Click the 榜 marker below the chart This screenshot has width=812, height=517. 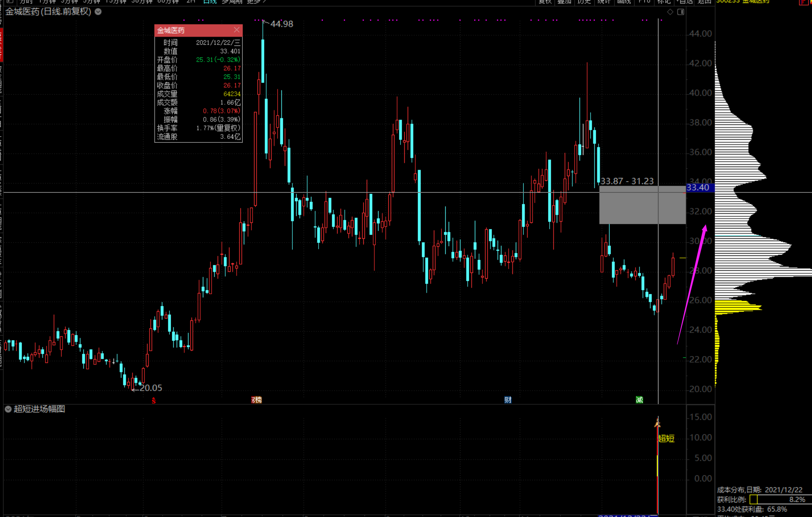257,400
